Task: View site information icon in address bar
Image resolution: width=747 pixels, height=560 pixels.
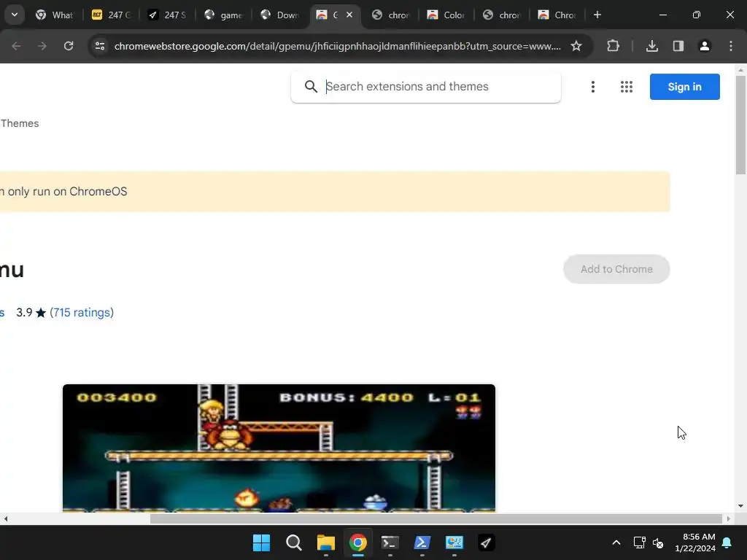Action: [x=100, y=46]
